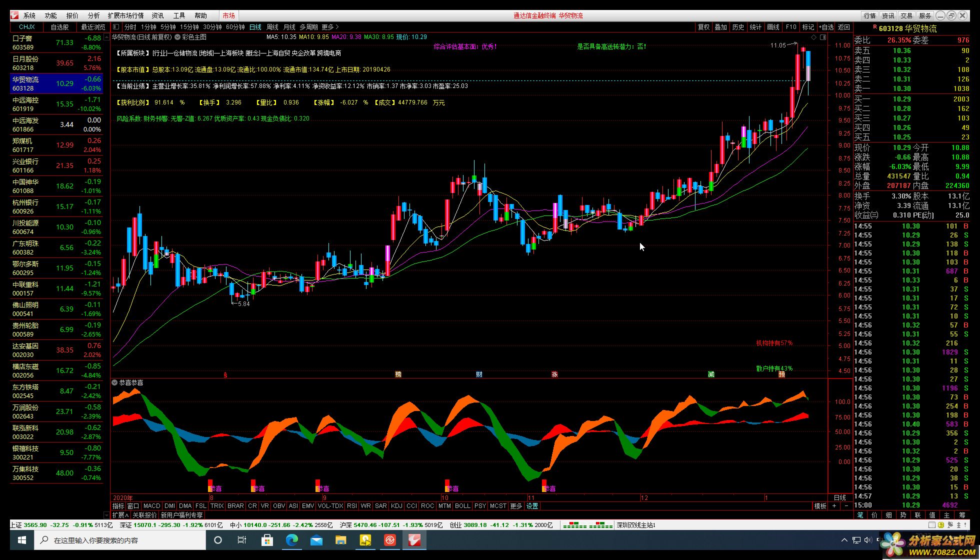This screenshot has height=560, width=980.
Task: Select the MACD indicator tab
Action: [x=151, y=506]
